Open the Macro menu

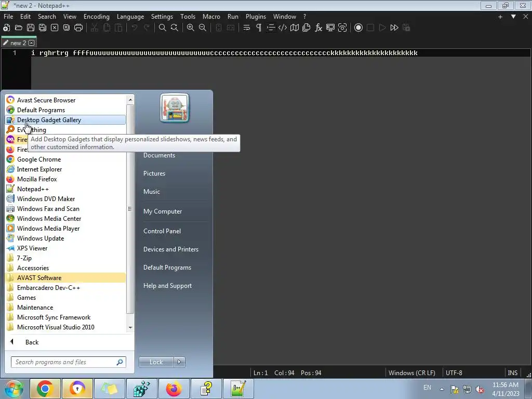pos(211,16)
